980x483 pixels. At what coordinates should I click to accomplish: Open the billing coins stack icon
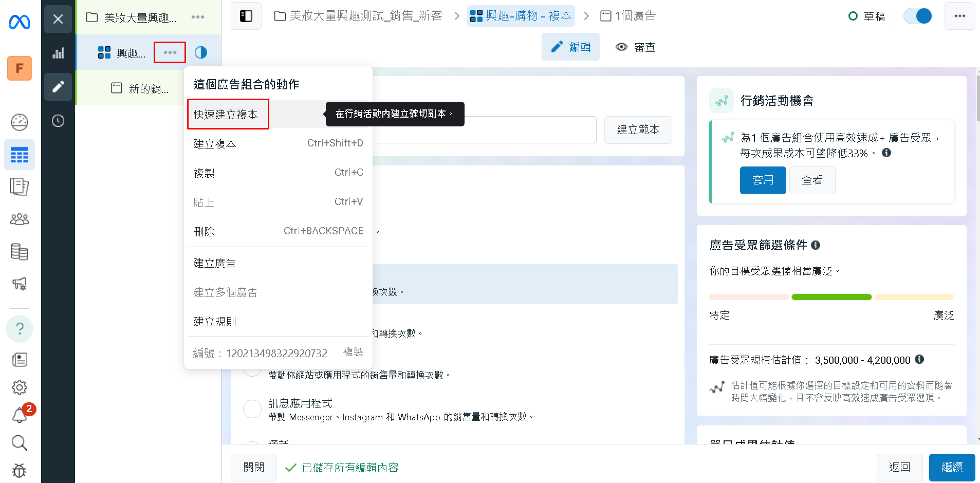click(x=20, y=252)
